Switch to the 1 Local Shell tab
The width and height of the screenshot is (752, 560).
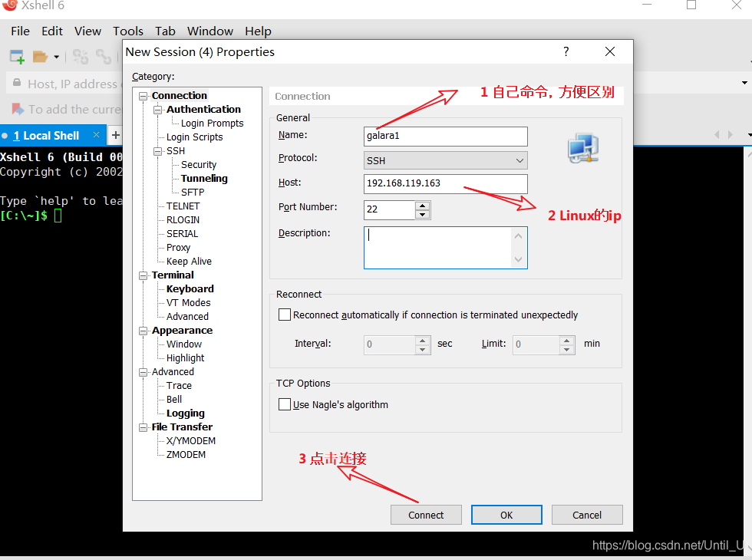tap(46, 136)
